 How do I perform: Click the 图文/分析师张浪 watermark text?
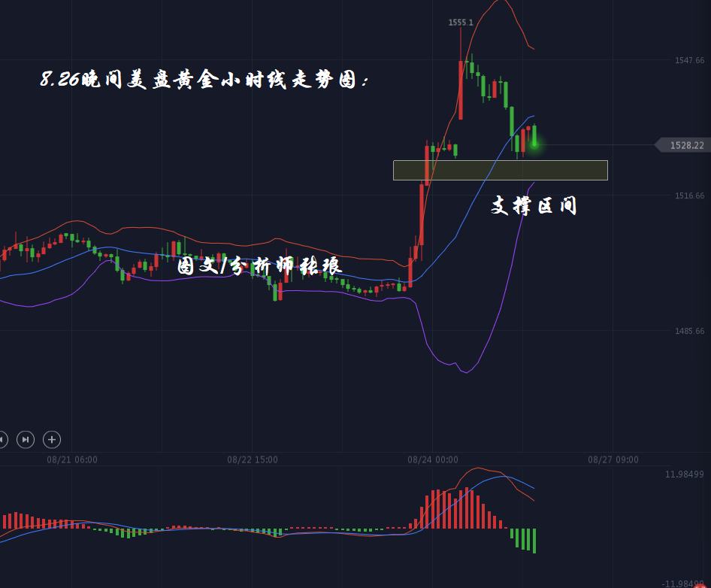259,266
